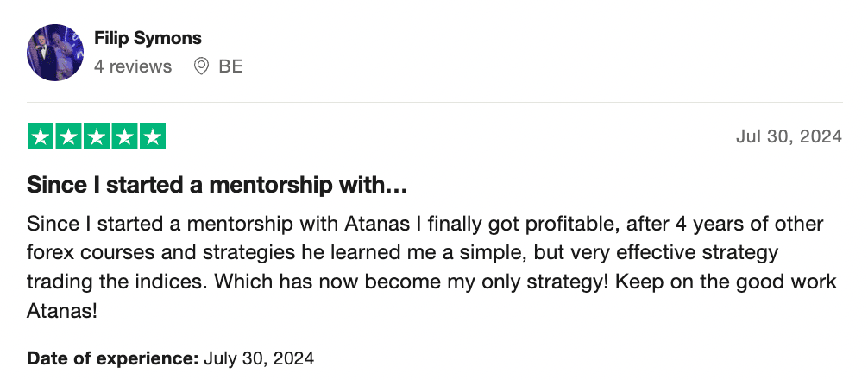
Task: Click the bold "Date of experience:" label
Action: click(x=113, y=358)
